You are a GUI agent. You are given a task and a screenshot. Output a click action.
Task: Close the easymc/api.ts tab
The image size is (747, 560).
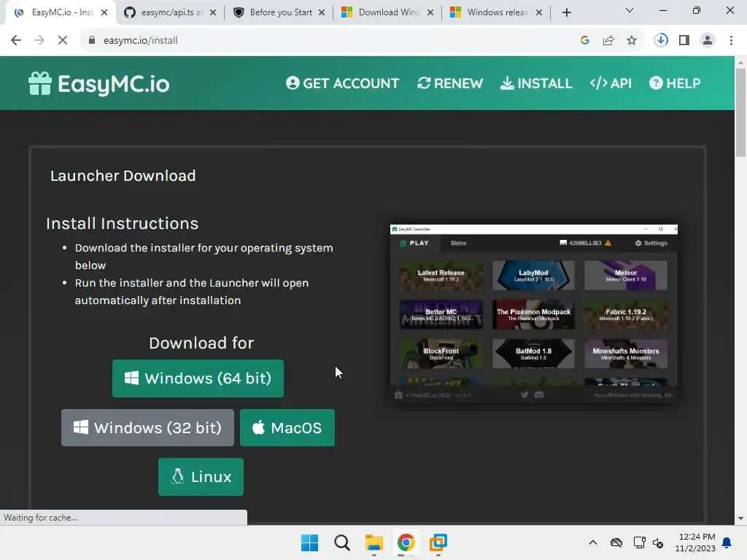point(213,12)
